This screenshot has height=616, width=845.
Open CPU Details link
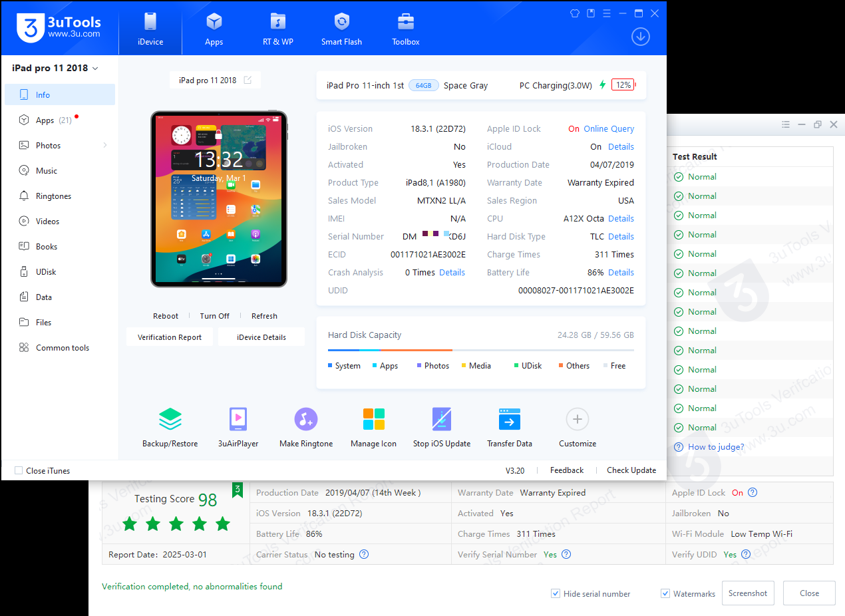(621, 219)
